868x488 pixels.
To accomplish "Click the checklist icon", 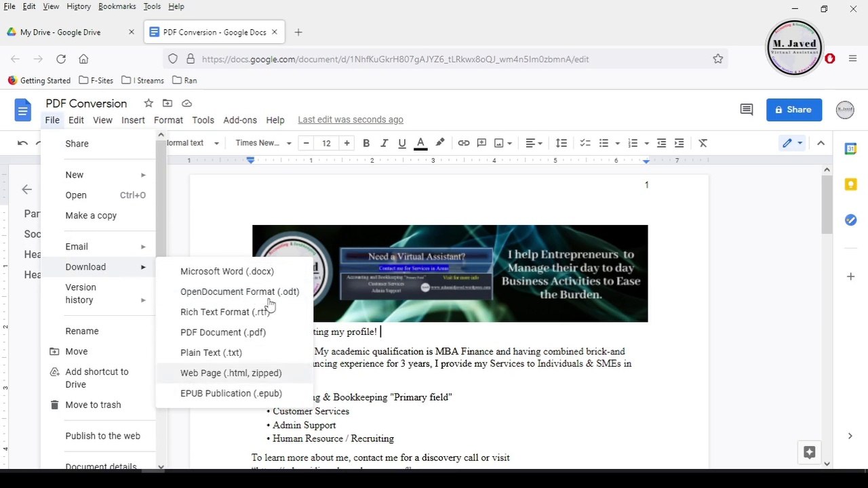I will pyautogui.click(x=585, y=143).
